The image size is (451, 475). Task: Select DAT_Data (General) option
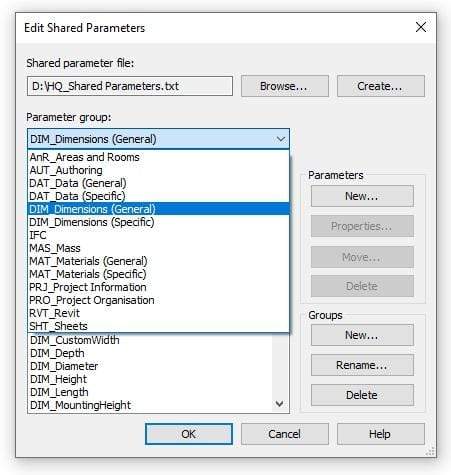(158, 183)
